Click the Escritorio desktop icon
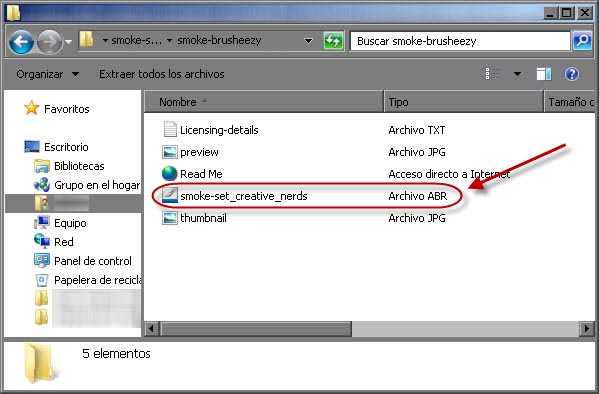 click(32, 147)
